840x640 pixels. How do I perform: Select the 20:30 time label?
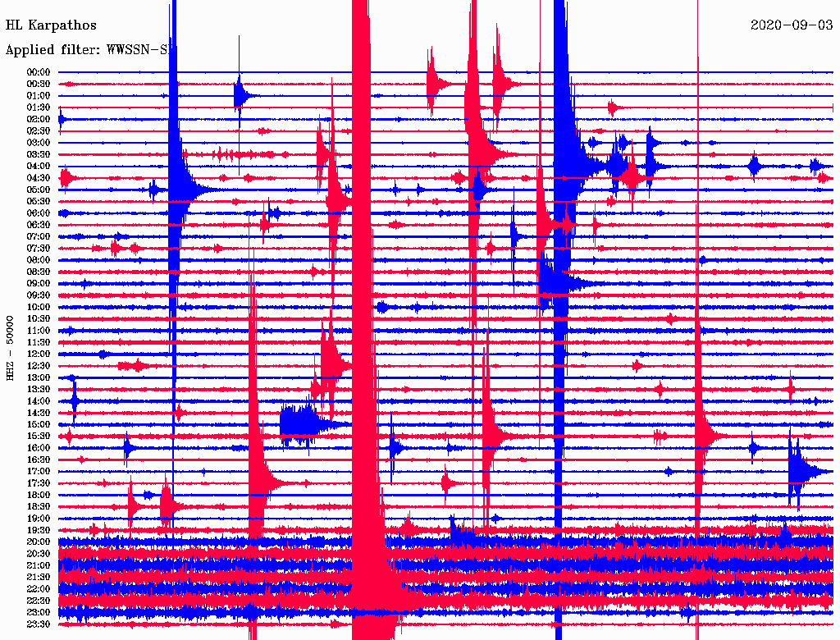tap(39, 554)
